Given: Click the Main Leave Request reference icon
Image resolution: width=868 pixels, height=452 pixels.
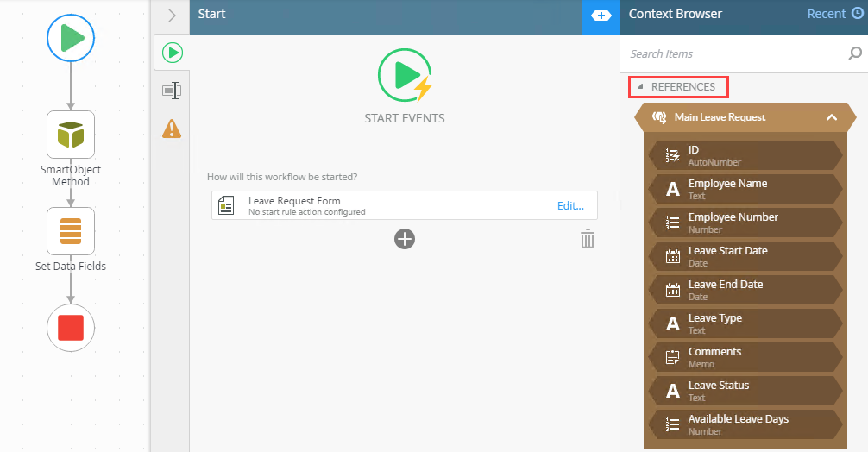Looking at the screenshot, I should click(x=659, y=117).
